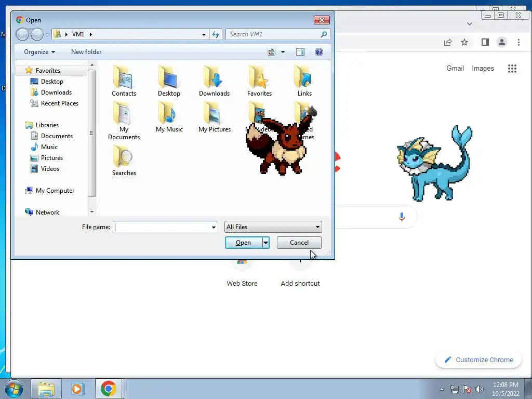Click the Customize Chrome button

tap(478, 360)
